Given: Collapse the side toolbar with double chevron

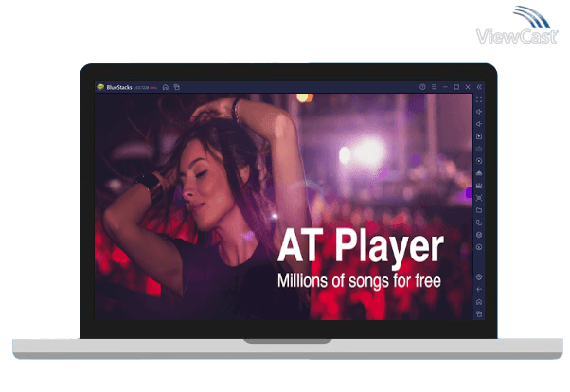Looking at the screenshot, I should 479,87.
